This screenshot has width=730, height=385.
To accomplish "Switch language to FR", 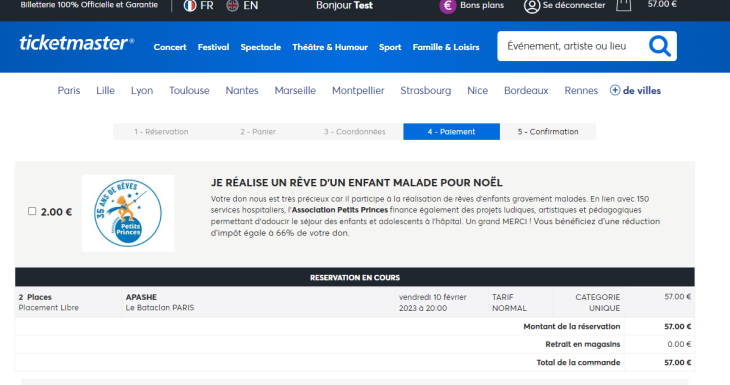I will (x=207, y=6).
